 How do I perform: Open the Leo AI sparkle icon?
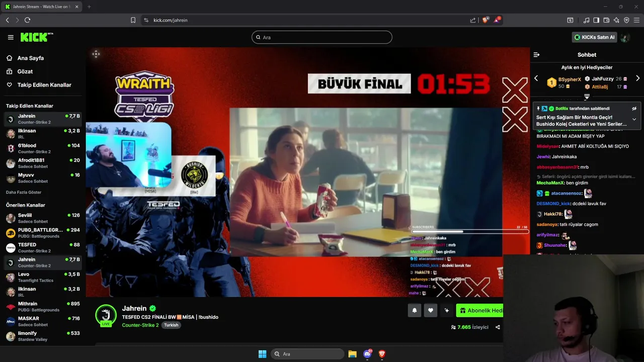(x=616, y=20)
